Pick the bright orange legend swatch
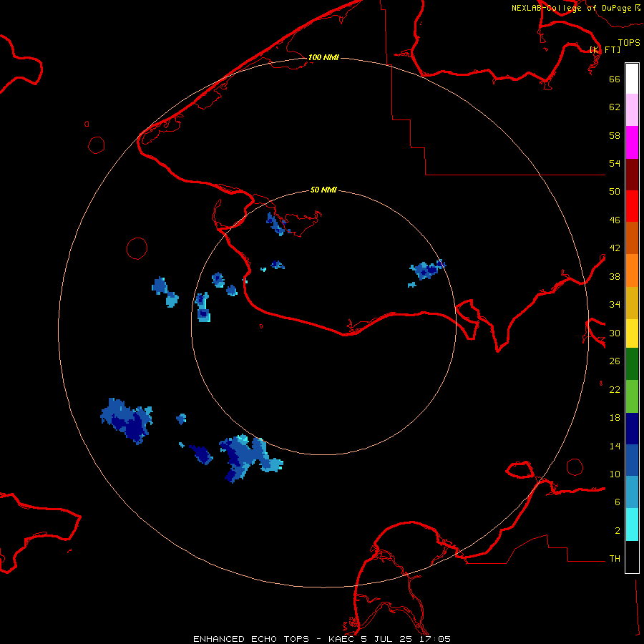The image size is (644, 644). (x=632, y=270)
